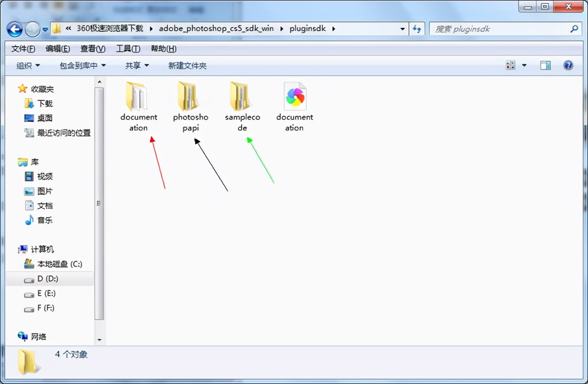Click the search magnifier icon
This screenshot has width=588, height=384.
click(x=574, y=29)
